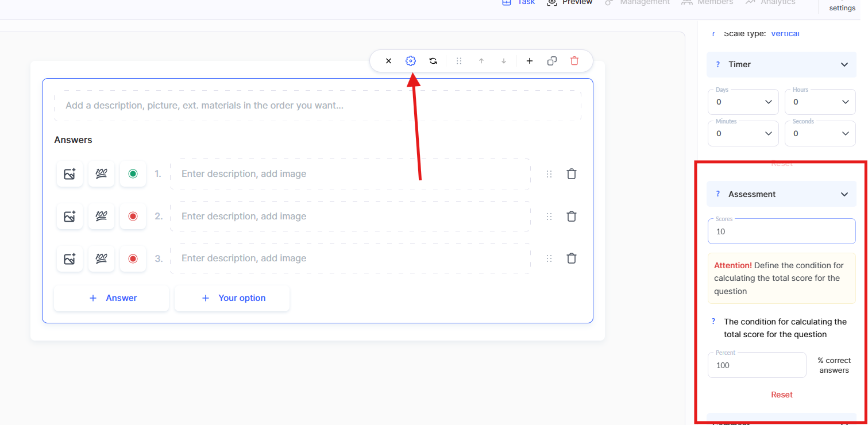Click the gear settings icon in question toolbar

click(410, 61)
